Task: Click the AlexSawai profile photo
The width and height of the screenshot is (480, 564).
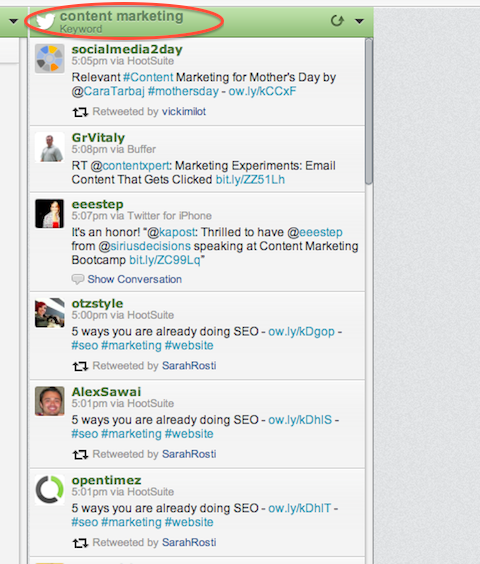Action: click(x=50, y=401)
